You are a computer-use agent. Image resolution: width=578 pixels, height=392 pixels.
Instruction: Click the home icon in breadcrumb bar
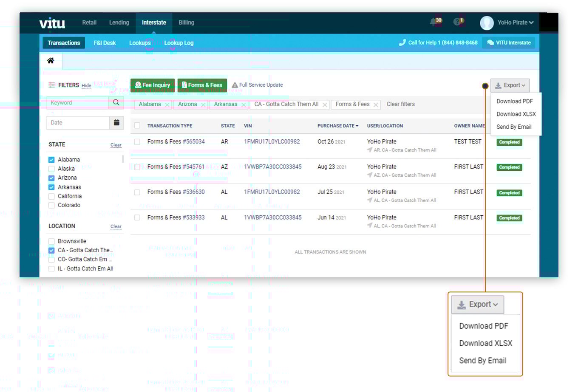[51, 61]
